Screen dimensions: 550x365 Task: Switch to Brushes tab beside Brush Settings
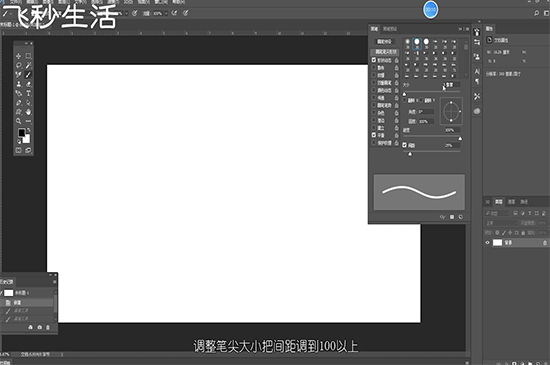click(389, 29)
